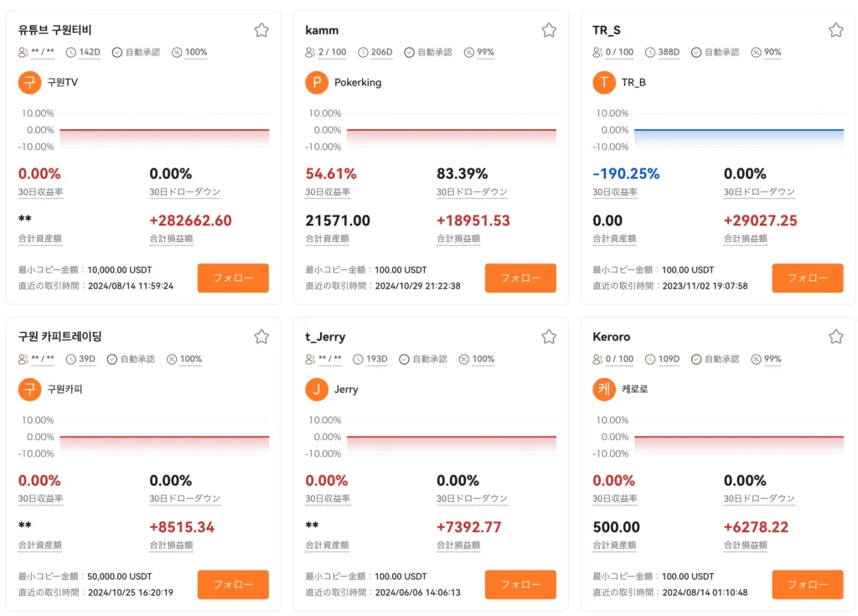Select the 케로로 avatar icon
This screenshot has height=616, width=858.
[x=604, y=390]
